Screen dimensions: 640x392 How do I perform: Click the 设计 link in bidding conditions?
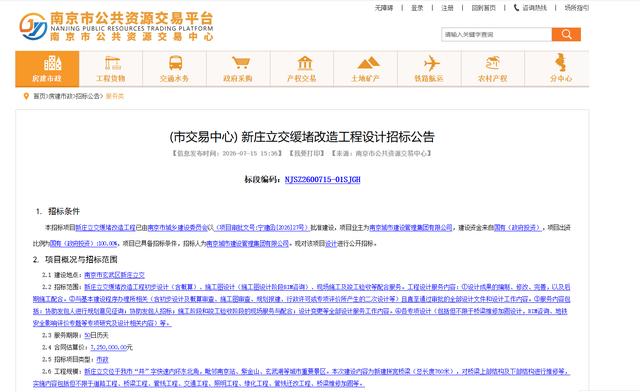pos(331,243)
